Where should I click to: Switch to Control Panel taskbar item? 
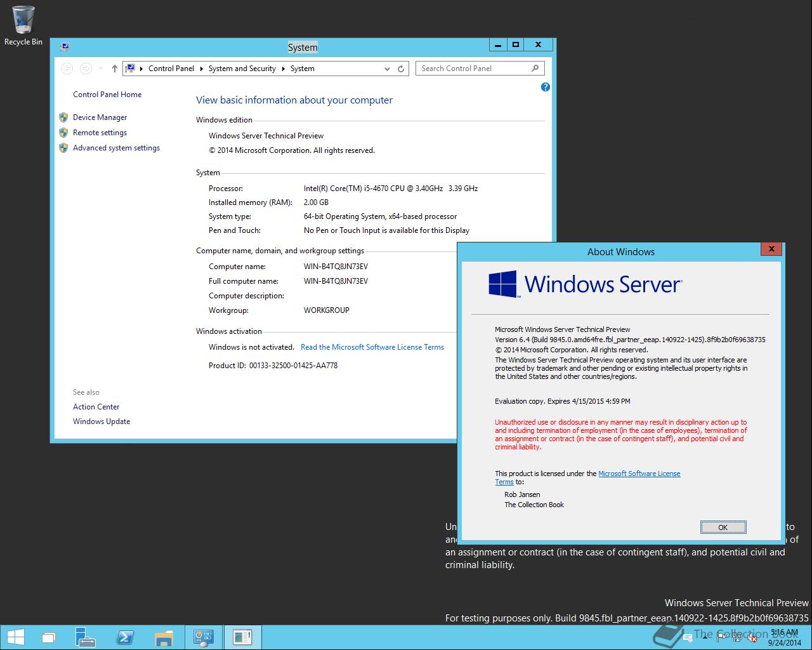click(x=204, y=637)
